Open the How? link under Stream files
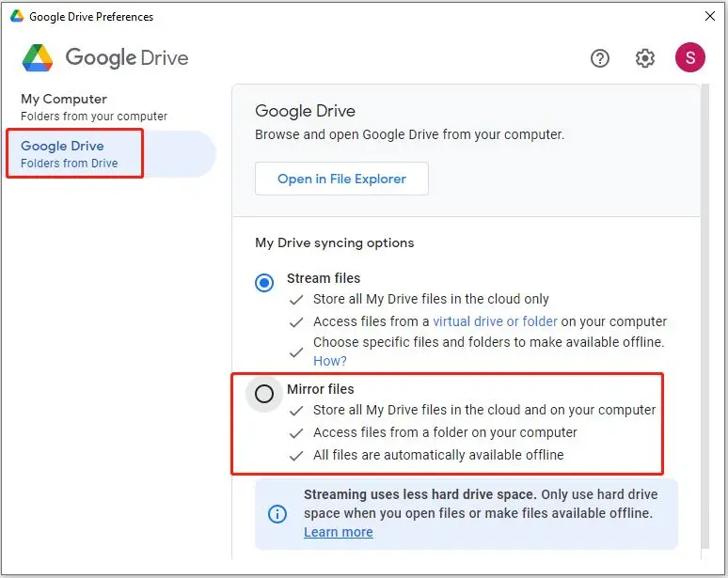This screenshot has width=728, height=578. tap(329, 361)
